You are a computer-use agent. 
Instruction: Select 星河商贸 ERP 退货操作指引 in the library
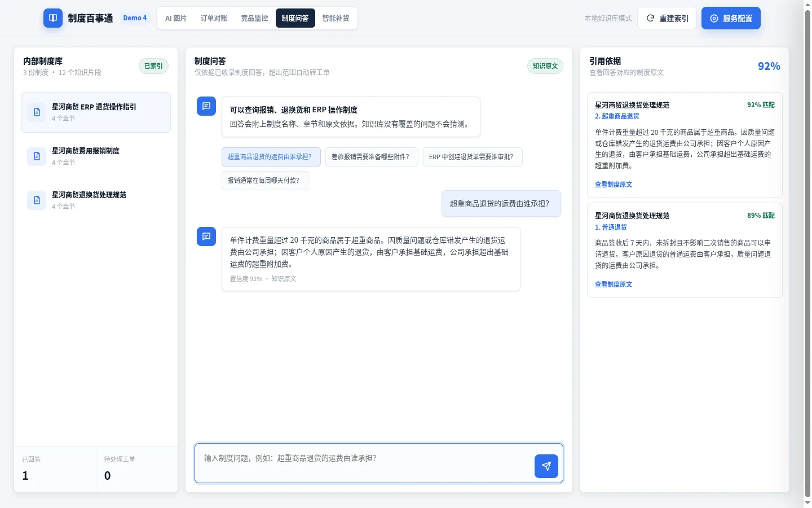click(96, 112)
